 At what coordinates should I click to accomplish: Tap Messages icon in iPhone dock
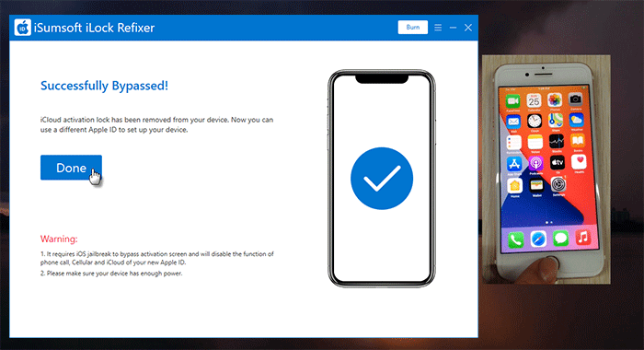[x=560, y=238]
